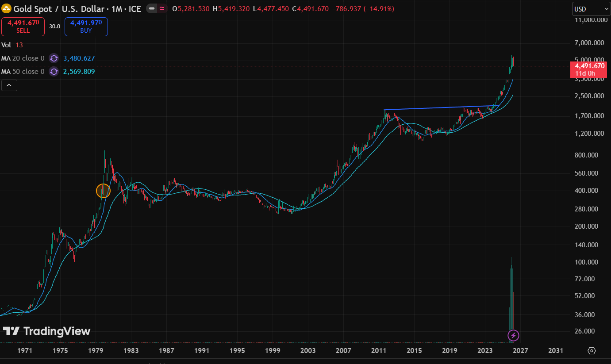Click the pink wave indicator icon
The image size is (611, 364).
pos(162,9)
